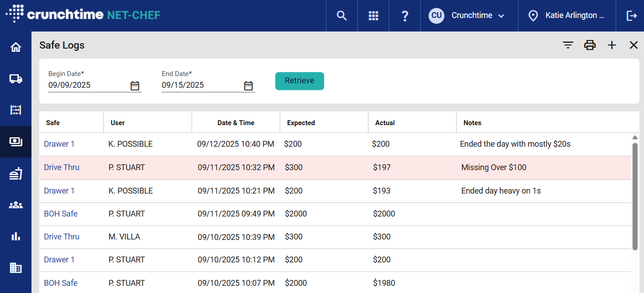Open the reports bar-chart sidebar icon
Image resolution: width=644 pixels, height=293 pixels.
point(16,236)
